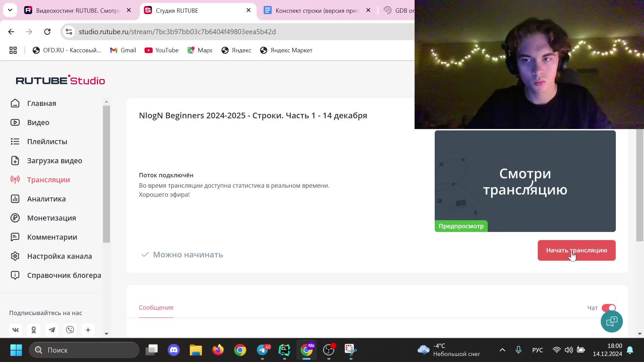Viewport: 644px width, 362px height.
Task: Open the YouTube bookmark
Action: point(162,50)
